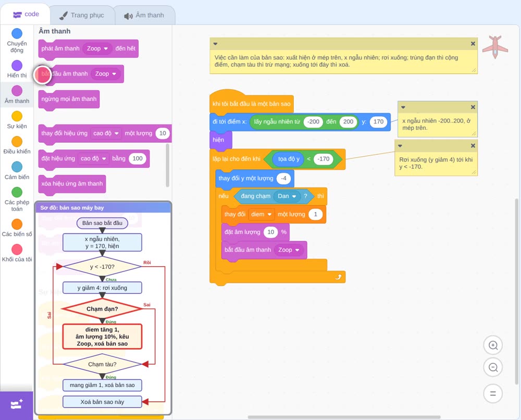Open the Dan dropdown in 'đang chạm' block
Image resolution: width=521 pixels, height=420 pixels.
287,196
